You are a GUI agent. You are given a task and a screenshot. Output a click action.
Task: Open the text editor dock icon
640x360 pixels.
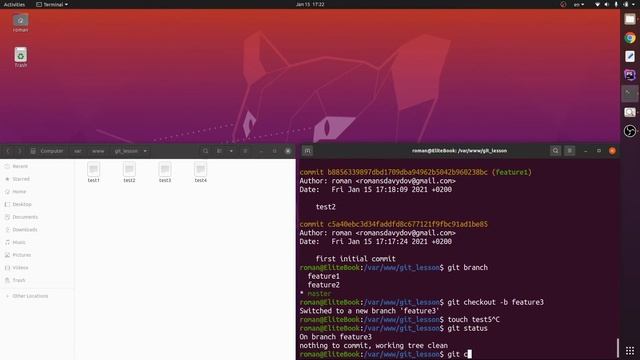pyautogui.click(x=630, y=56)
